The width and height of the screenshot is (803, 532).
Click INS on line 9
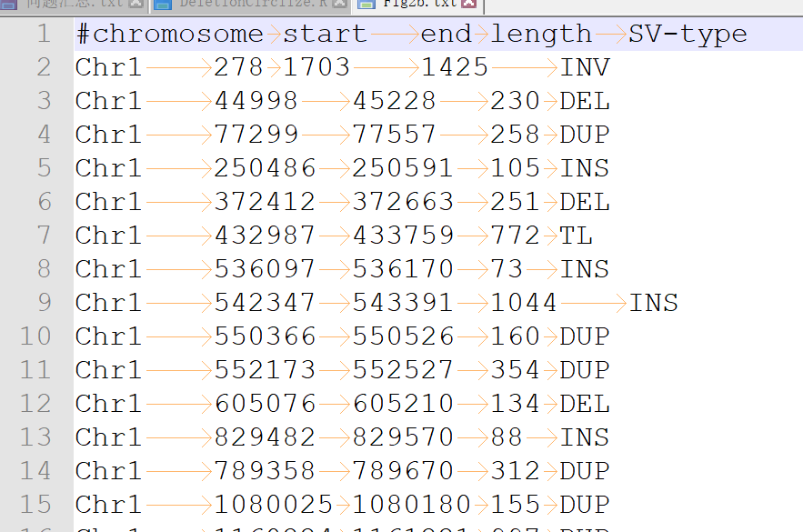(654, 303)
